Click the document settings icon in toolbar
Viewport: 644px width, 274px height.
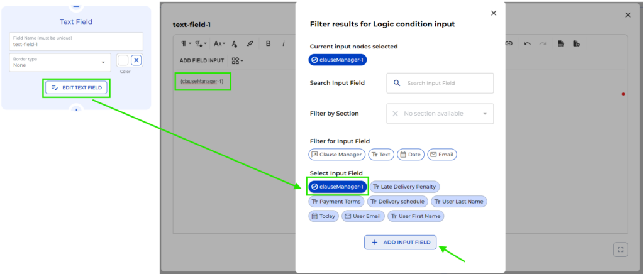[x=576, y=43]
